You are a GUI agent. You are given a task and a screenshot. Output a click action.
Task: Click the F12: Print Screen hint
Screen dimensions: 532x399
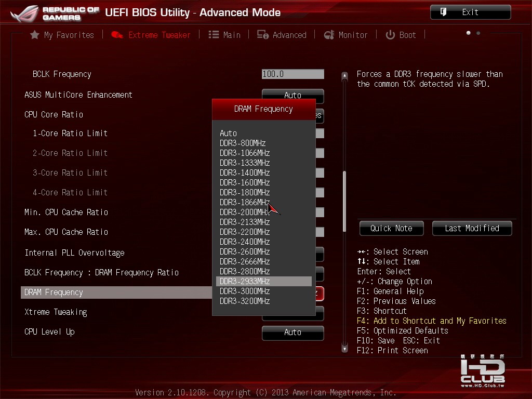(x=393, y=350)
